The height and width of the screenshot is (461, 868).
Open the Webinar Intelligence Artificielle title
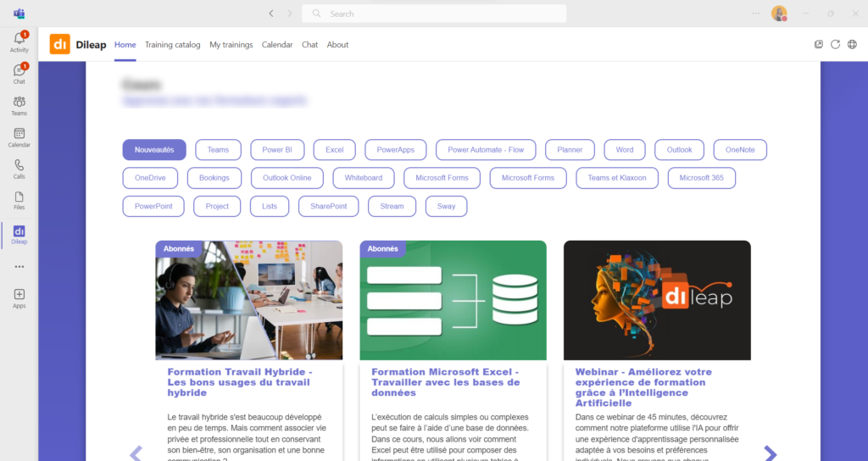pyautogui.click(x=644, y=387)
